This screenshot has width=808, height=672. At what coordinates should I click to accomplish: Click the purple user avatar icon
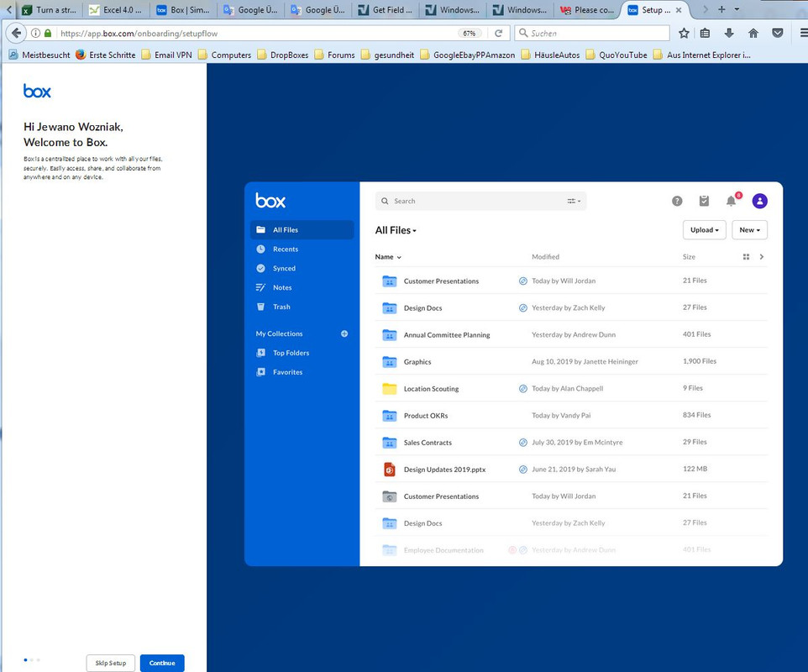coord(759,201)
